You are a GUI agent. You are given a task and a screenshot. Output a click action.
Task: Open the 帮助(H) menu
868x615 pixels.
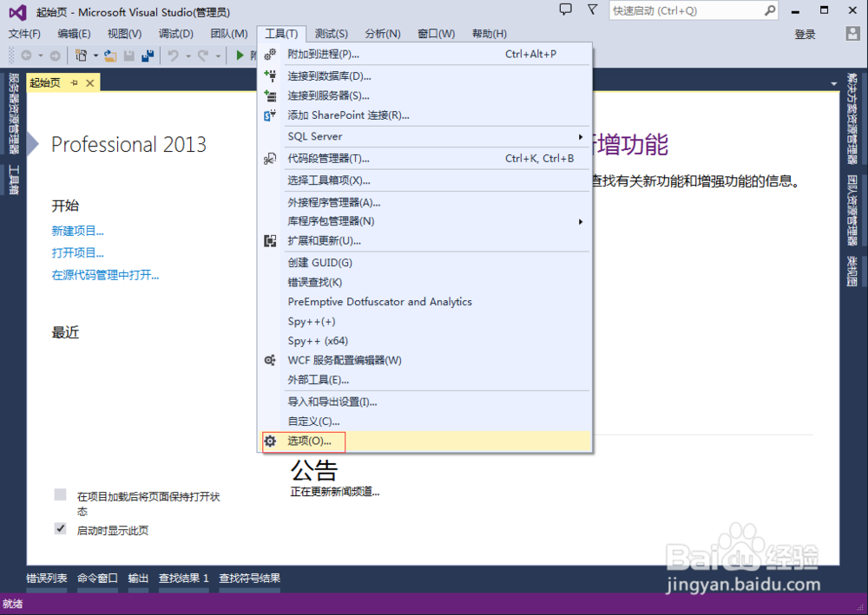490,34
